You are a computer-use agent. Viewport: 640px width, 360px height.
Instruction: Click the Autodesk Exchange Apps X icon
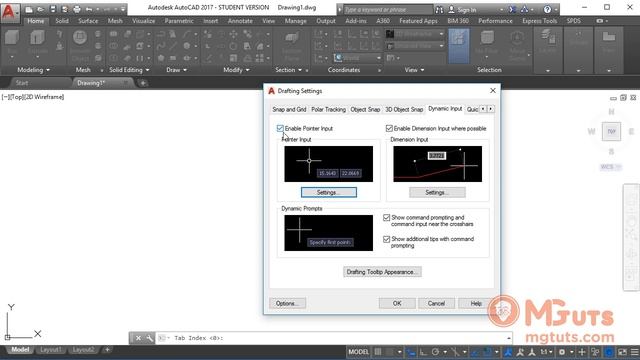(x=513, y=9)
